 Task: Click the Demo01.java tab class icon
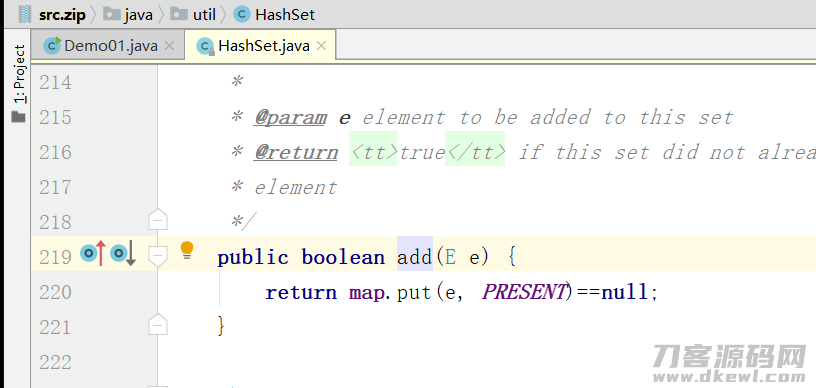[x=52, y=46]
